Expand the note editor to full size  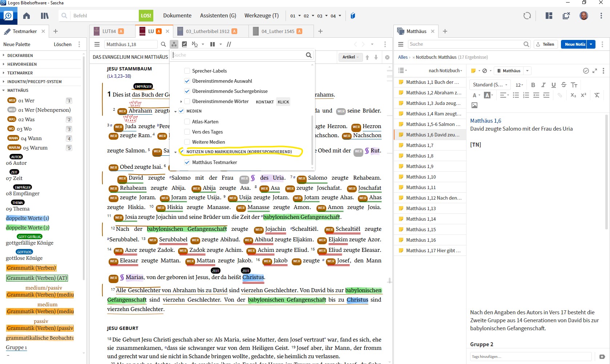(595, 71)
